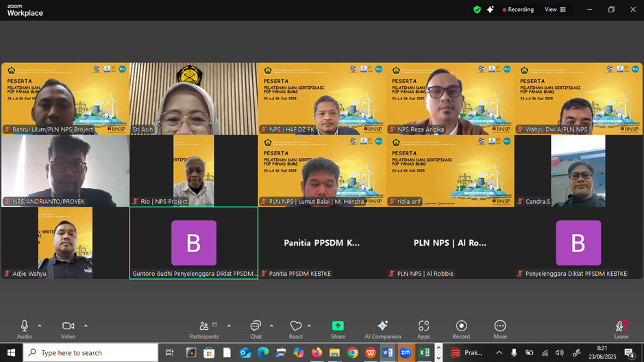Viewport: 644px width, 362px height.
Task: Click the system tray battery icon
Action: [x=530, y=352]
